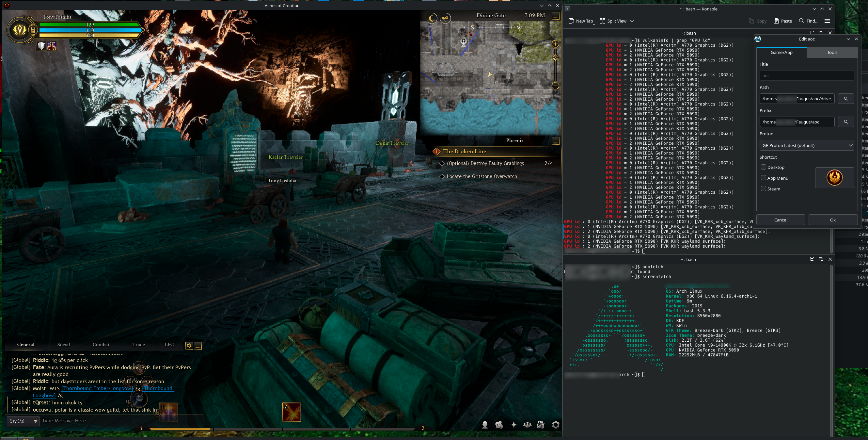The width and height of the screenshot is (868, 440).
Task: Click the Path text field
Action: click(x=797, y=99)
